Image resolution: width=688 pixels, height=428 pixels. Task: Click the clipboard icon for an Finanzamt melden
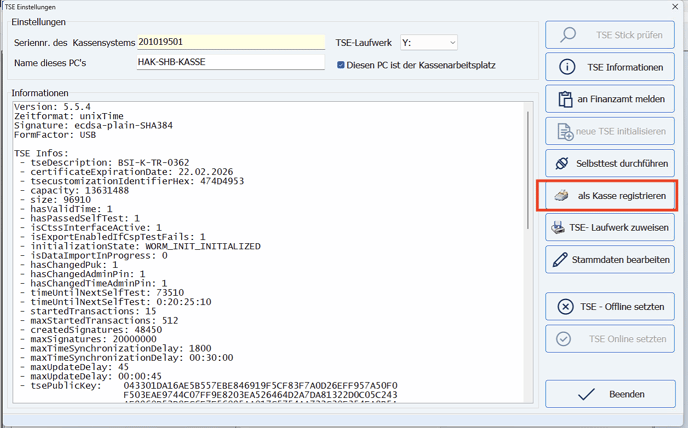pyautogui.click(x=567, y=99)
